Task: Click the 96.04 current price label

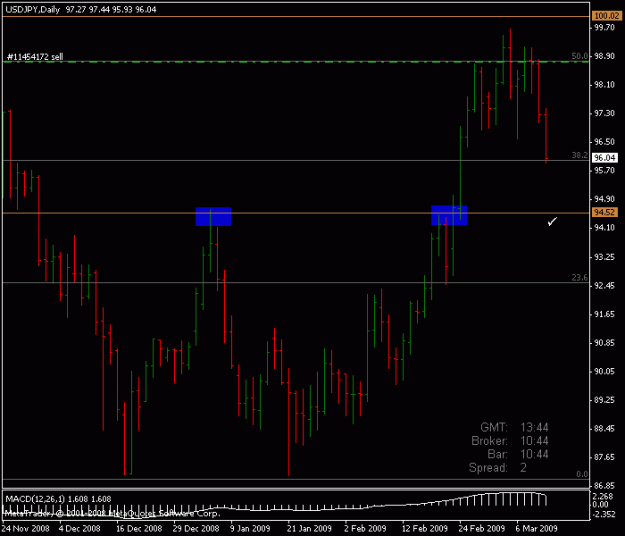Action: click(605, 158)
